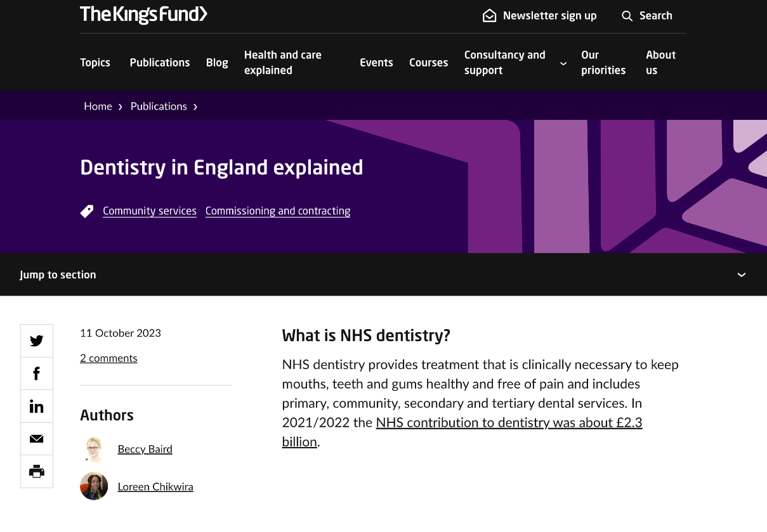Click the Twitter share icon
The image size is (767, 532).
click(37, 341)
